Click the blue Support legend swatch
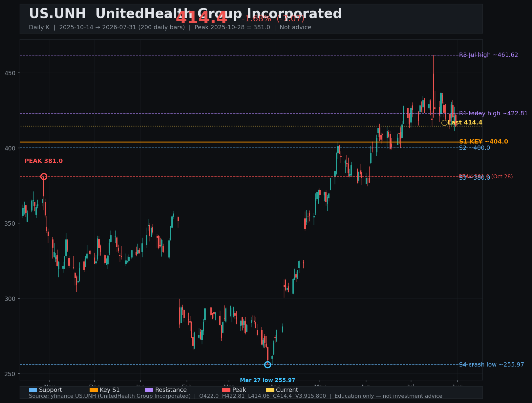Screen dimensions: 532x403 33,390
